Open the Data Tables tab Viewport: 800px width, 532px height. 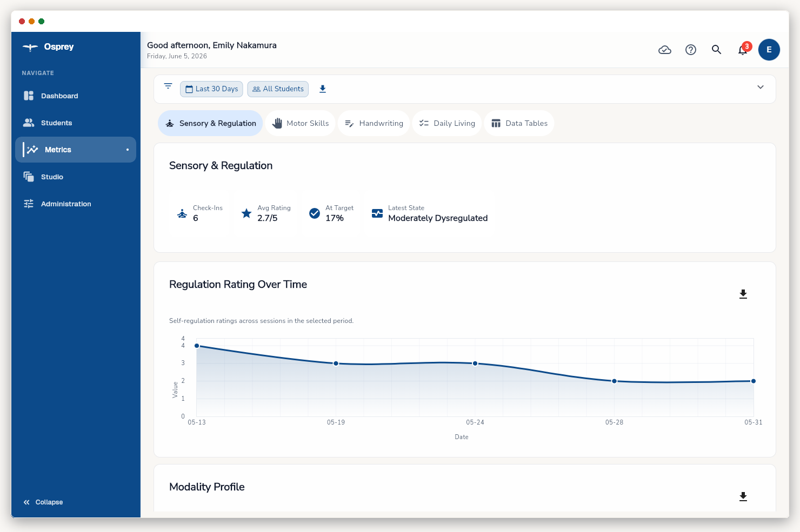coord(519,123)
